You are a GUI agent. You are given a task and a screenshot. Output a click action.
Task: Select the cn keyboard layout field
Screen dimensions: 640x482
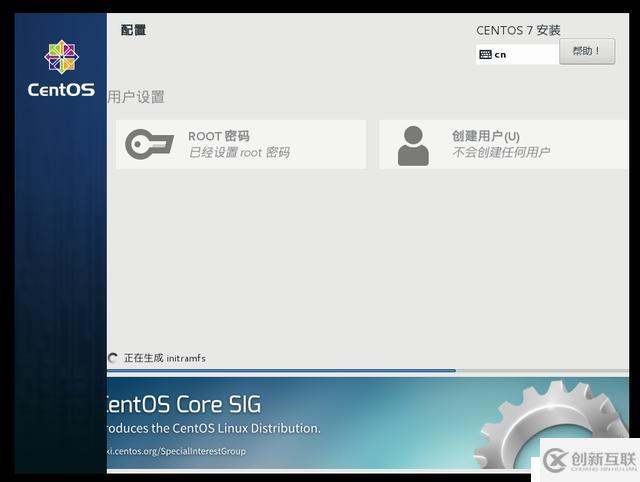[x=517, y=54]
